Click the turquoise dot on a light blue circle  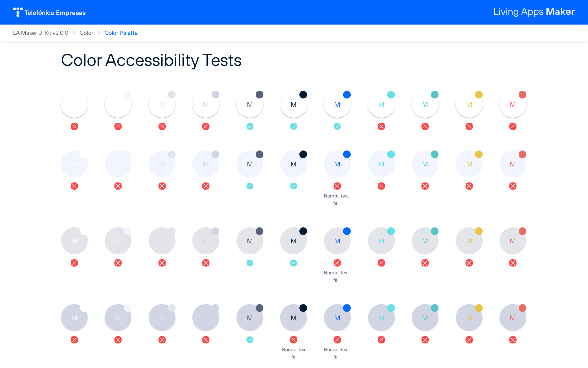pyautogui.click(x=391, y=154)
